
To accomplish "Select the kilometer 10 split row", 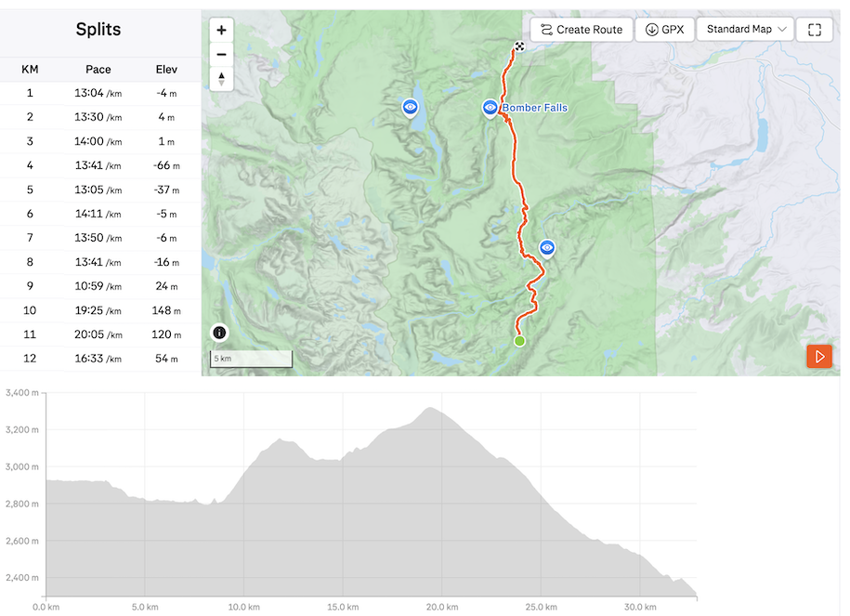I will 100,310.
